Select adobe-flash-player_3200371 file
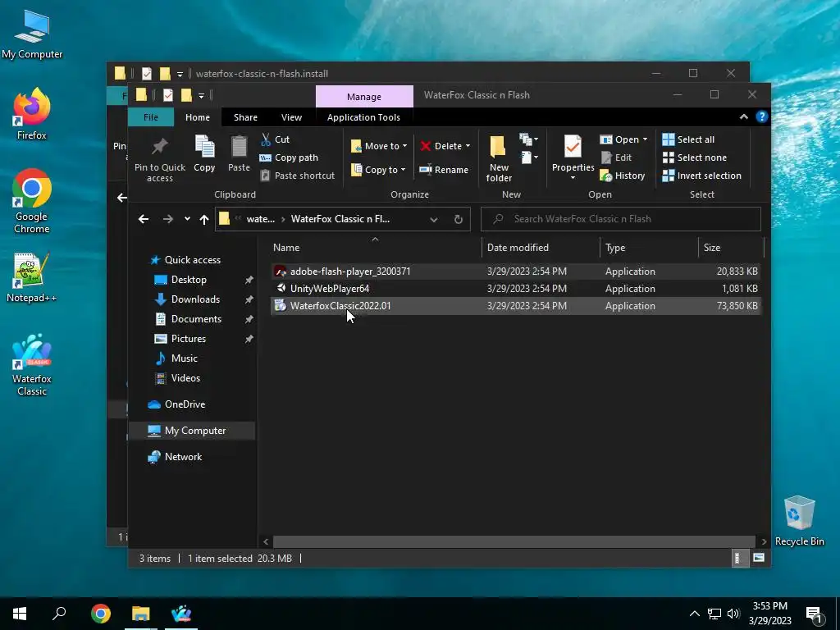The width and height of the screenshot is (840, 630). 515,271
